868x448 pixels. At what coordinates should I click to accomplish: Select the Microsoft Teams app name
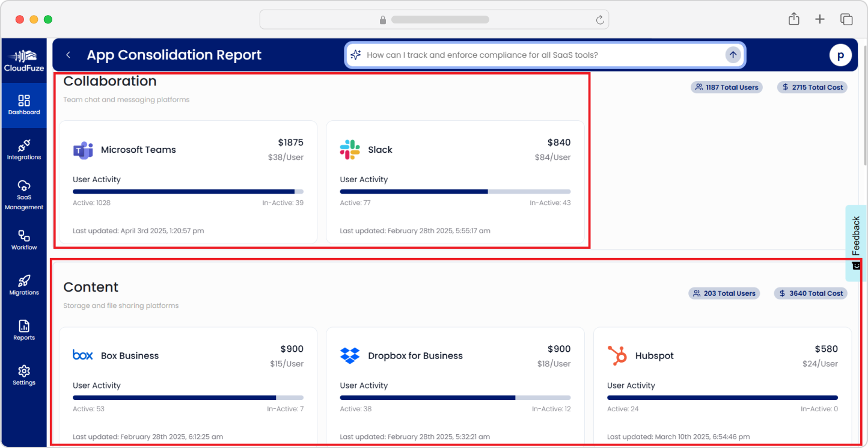[138, 150]
